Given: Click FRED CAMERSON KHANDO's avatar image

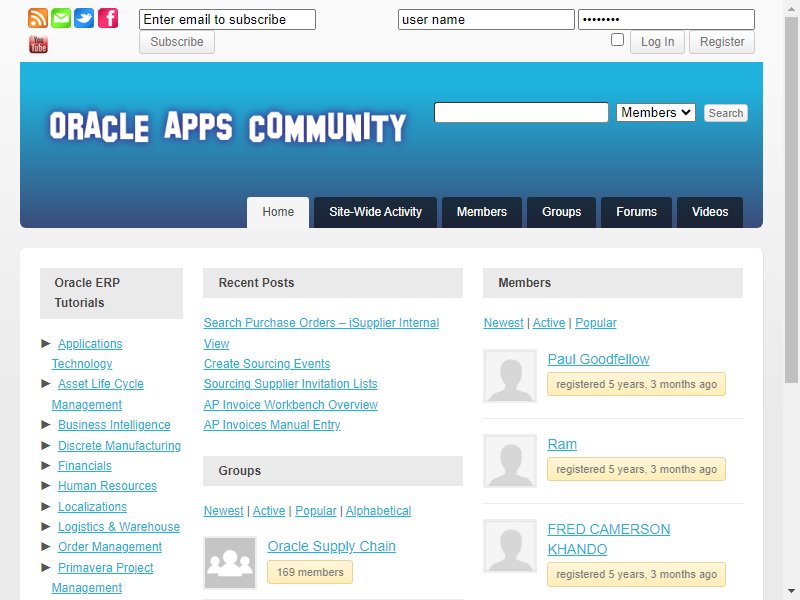Looking at the screenshot, I should click(510, 546).
